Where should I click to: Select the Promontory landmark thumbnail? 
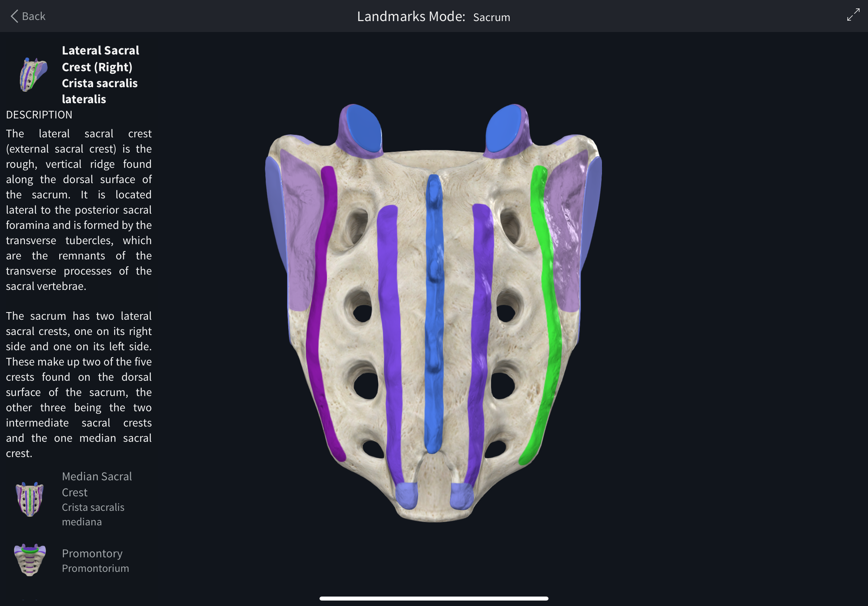point(29,560)
